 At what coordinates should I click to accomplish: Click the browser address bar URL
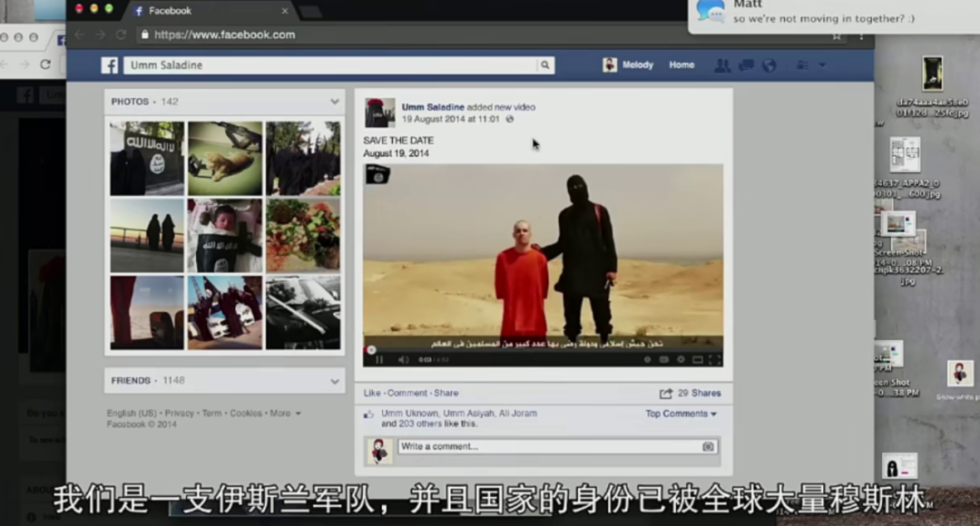[x=224, y=35]
